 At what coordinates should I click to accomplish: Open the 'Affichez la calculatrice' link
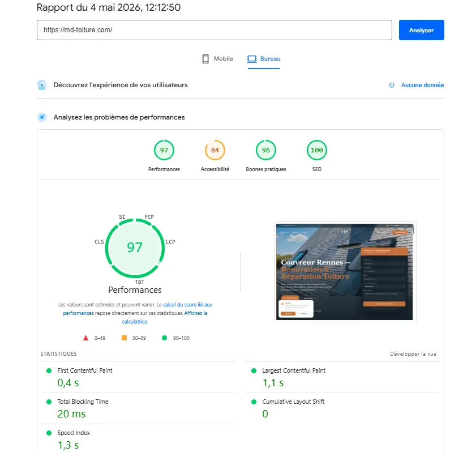tap(165, 317)
